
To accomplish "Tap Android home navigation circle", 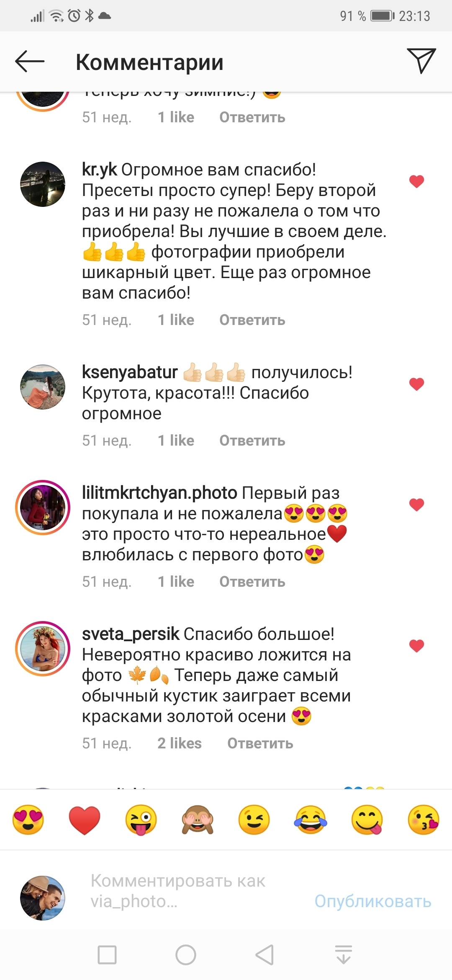I will pyautogui.click(x=186, y=955).
